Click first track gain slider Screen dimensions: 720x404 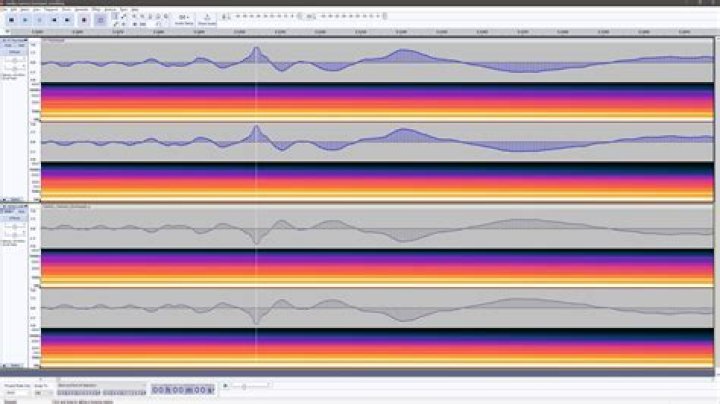(x=14, y=60)
